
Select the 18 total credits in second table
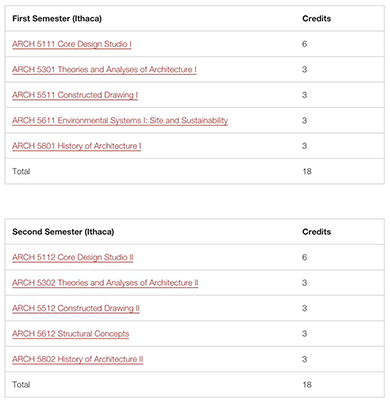coord(307,385)
